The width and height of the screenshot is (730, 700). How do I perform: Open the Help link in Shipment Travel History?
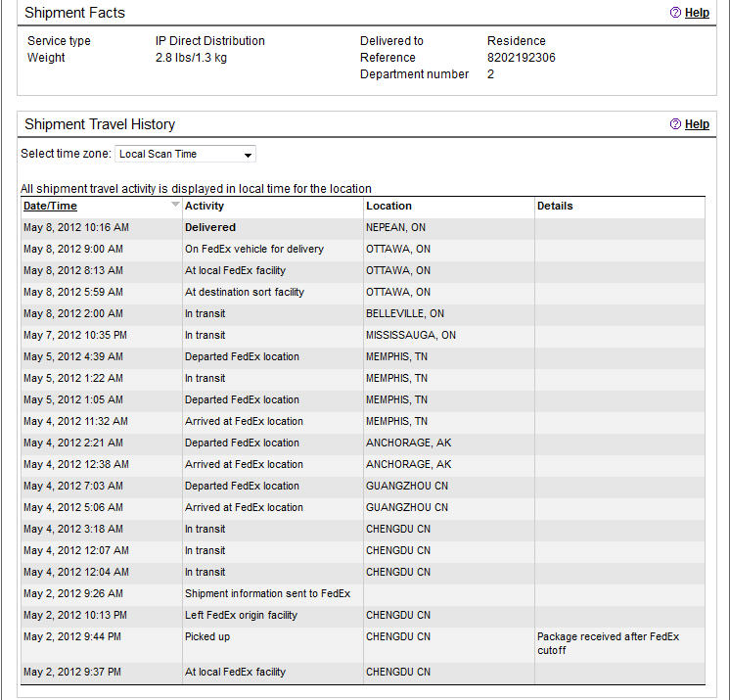(697, 124)
